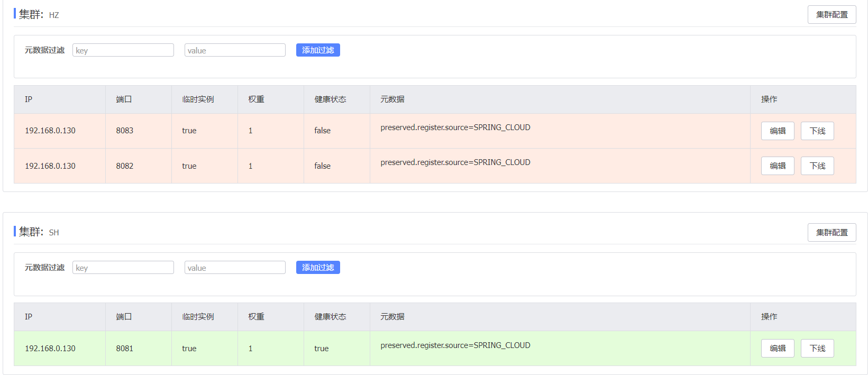Click 下线 for port 8082 instance
The width and height of the screenshot is (868, 375).
pyautogui.click(x=817, y=166)
